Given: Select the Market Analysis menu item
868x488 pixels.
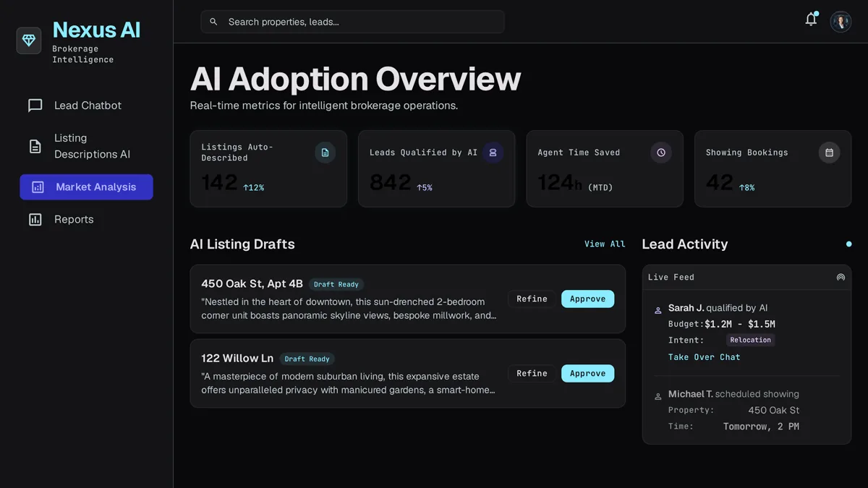Looking at the screenshot, I should pos(86,187).
